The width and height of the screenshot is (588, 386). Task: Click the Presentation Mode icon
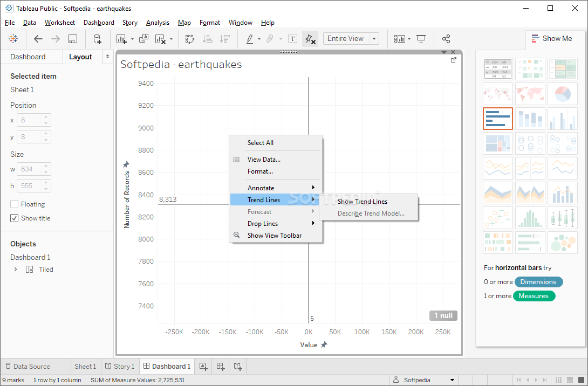tap(421, 39)
